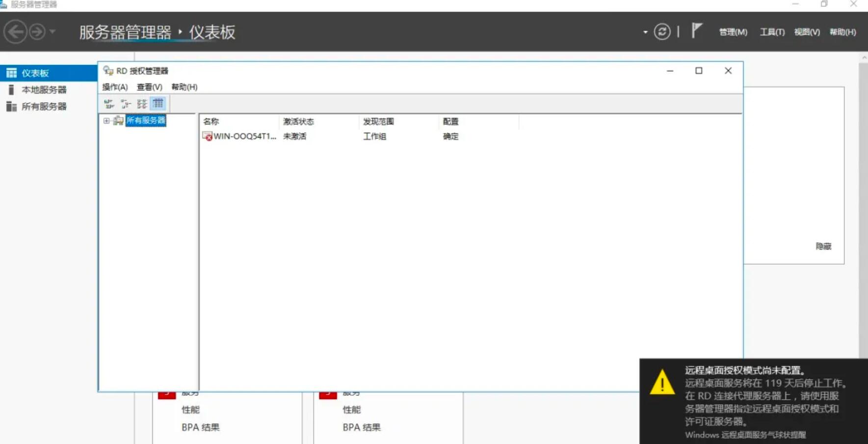Click the 激活状态 column header
Image resolution: width=868 pixels, height=444 pixels.
(298, 121)
